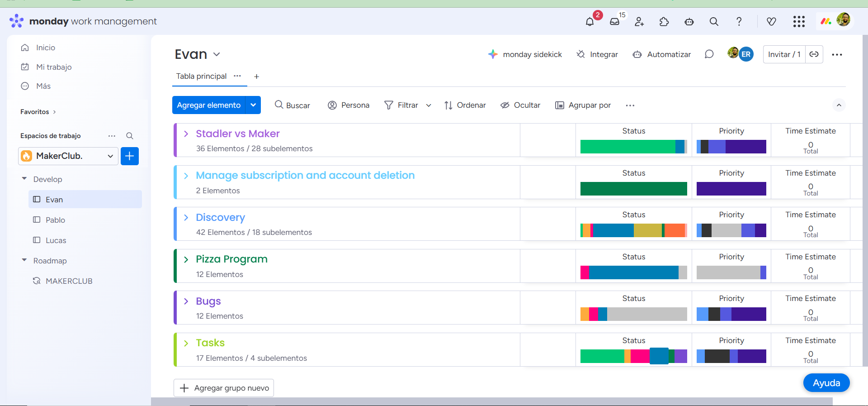
Task: Open the help question mark icon
Action: pyautogui.click(x=739, y=21)
